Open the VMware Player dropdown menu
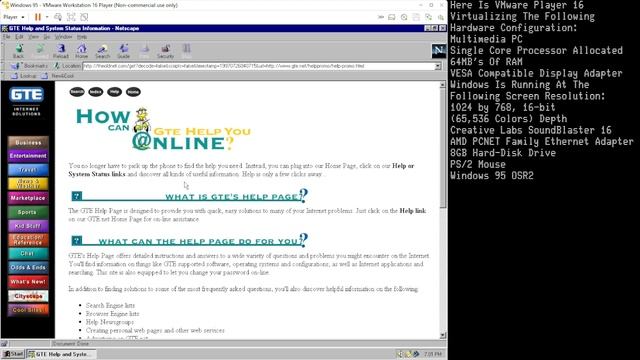 point(14,17)
